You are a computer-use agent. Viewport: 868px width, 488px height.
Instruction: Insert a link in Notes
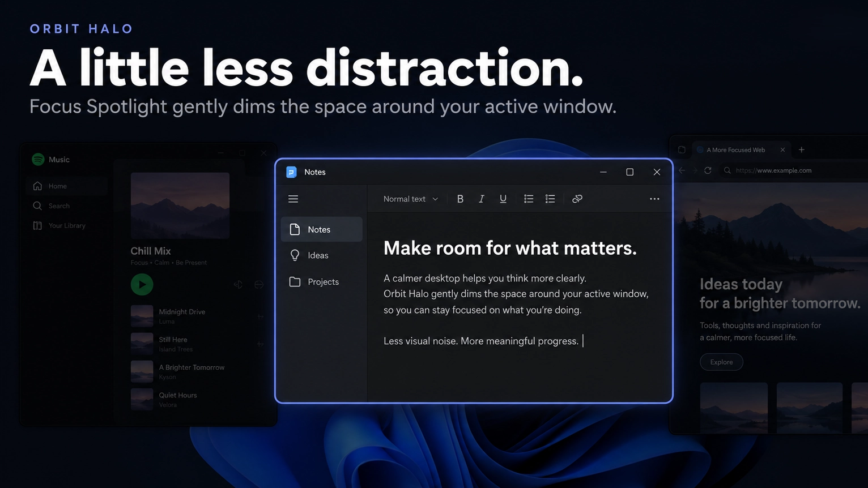577,199
